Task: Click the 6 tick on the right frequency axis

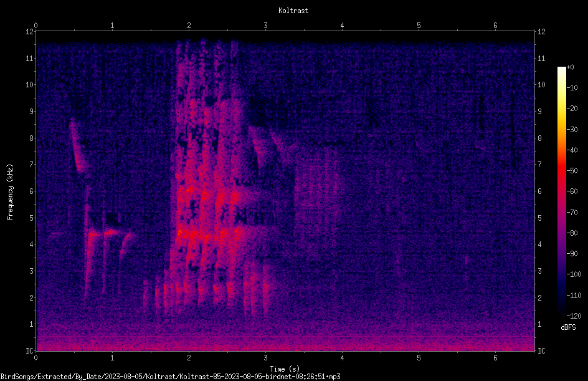Action: tap(539, 191)
